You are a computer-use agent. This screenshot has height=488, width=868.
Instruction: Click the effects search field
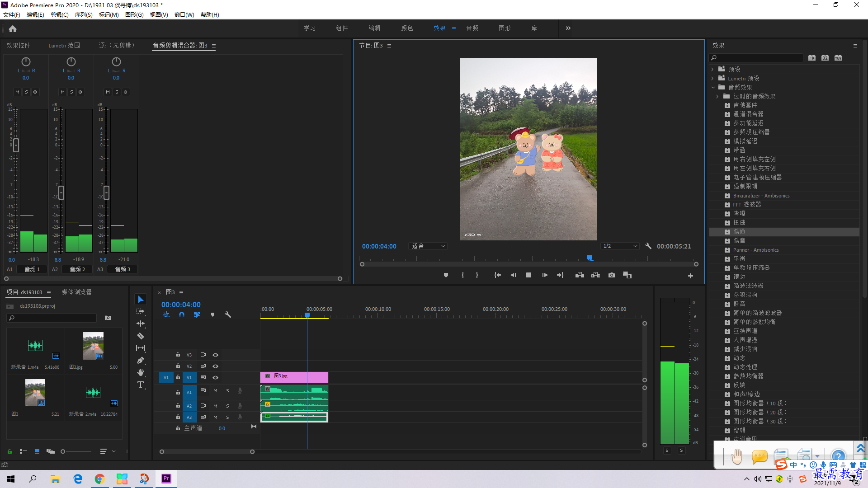[x=756, y=58]
